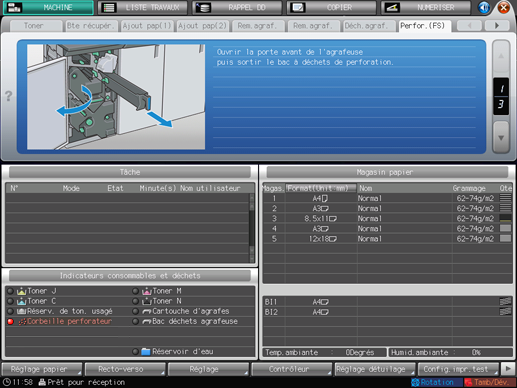Select the Cartouche d'agrafes indicator light

coord(135,311)
